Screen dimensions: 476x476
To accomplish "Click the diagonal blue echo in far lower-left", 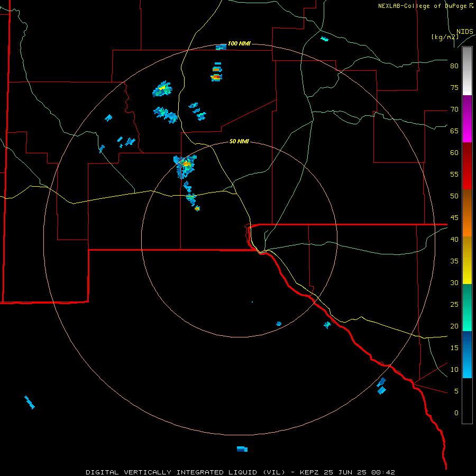I will [30, 402].
